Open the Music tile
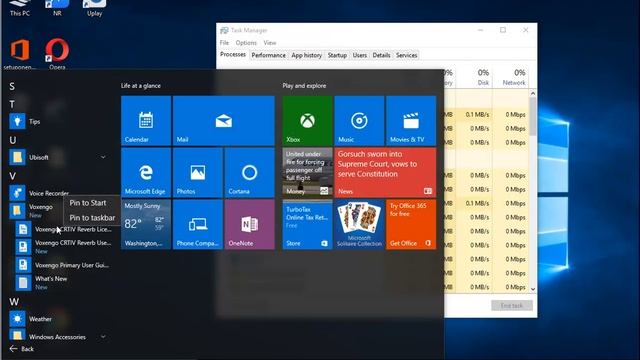The height and width of the screenshot is (360, 640). pyautogui.click(x=359, y=120)
